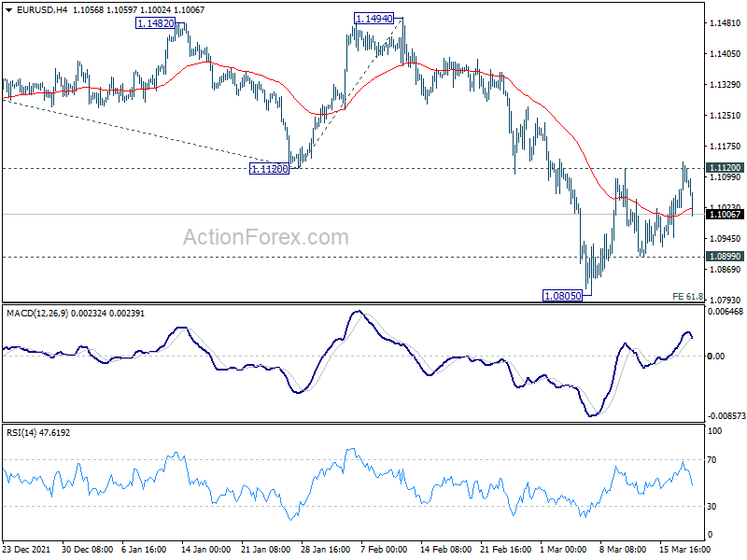The image size is (747, 560).
Task: Click the 21 Feb 16:00 date label
Action: tap(505, 550)
